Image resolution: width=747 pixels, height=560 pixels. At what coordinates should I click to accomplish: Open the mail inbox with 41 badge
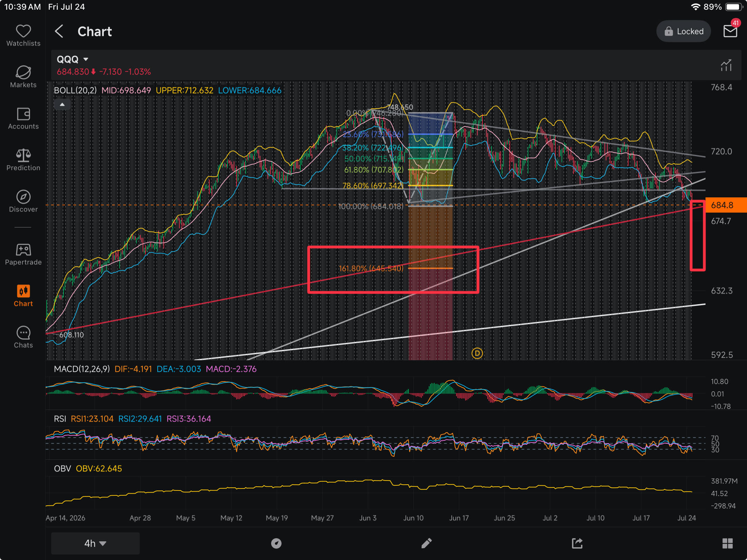pyautogui.click(x=730, y=31)
